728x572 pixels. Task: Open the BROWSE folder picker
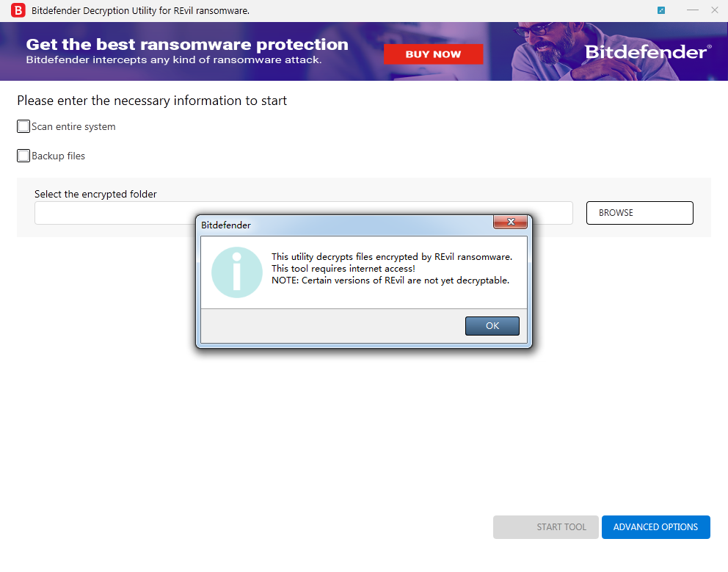(639, 213)
